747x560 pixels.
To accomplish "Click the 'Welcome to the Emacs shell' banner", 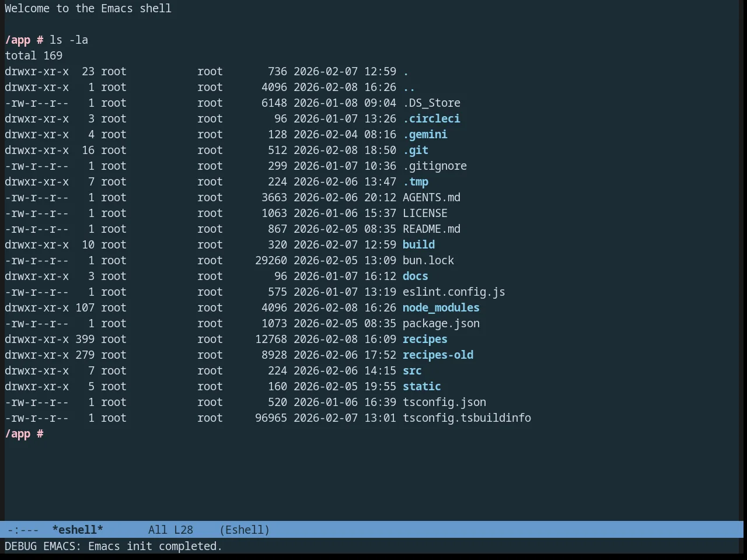I will pos(88,8).
